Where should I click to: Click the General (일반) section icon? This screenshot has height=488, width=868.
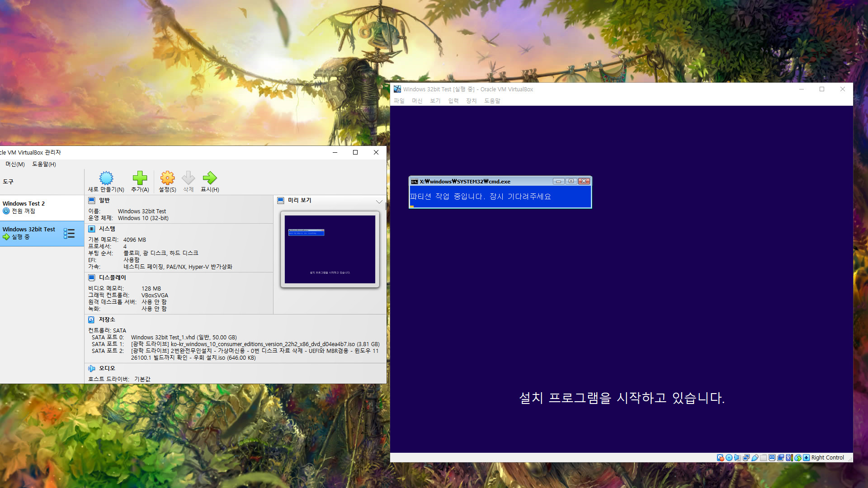click(92, 200)
